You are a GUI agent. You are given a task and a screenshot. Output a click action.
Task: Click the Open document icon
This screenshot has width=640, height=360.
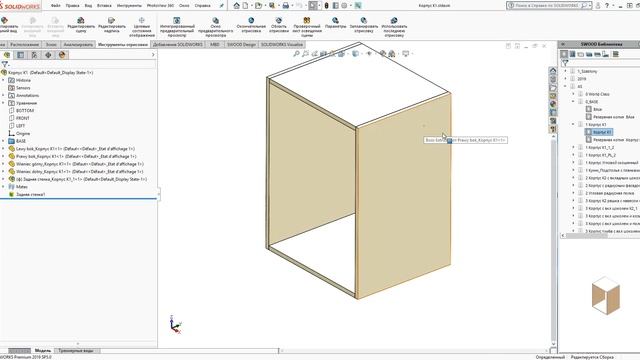(258, 6)
